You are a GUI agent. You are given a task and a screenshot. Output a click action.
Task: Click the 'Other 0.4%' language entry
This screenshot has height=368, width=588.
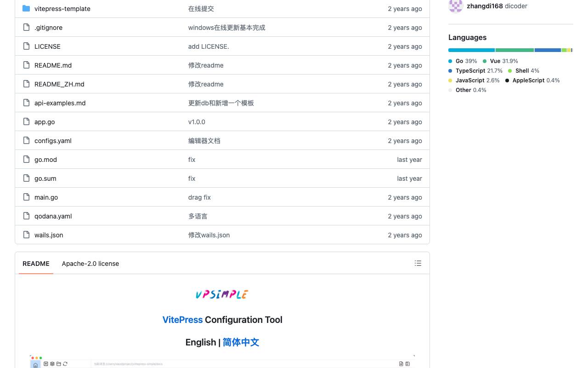click(x=467, y=90)
